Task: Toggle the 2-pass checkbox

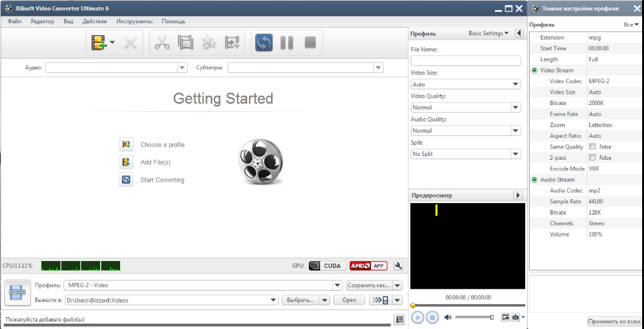Action: (x=592, y=157)
